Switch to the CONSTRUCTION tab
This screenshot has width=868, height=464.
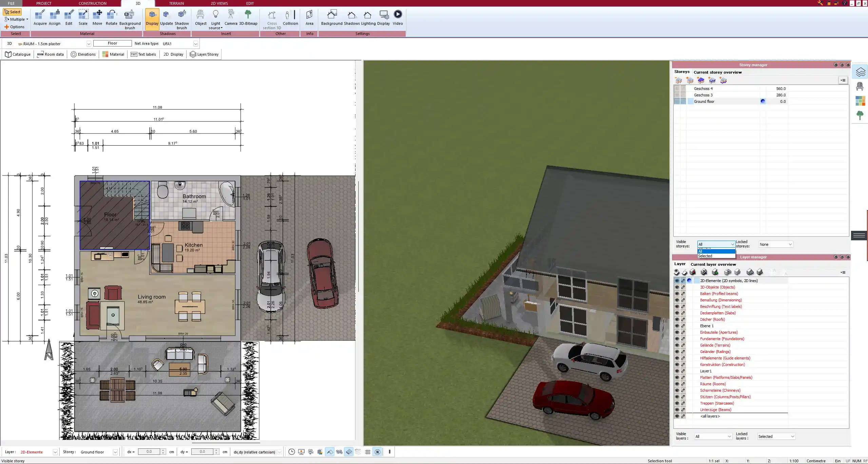[92, 3]
